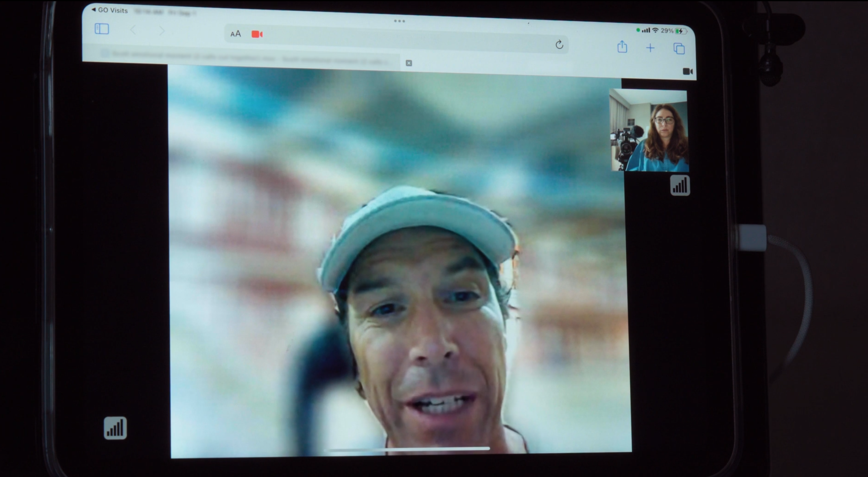The height and width of the screenshot is (477, 868).
Task: Go forward with the forward arrow
Action: pos(162,31)
